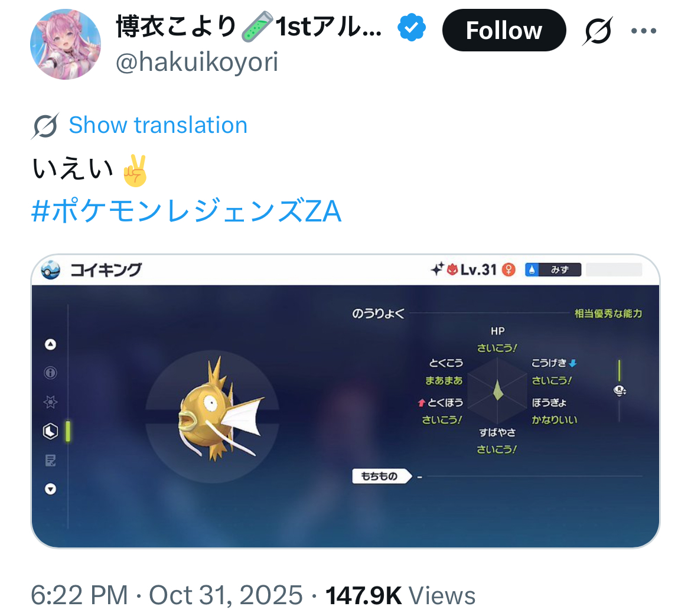
Task: Click the info icon in game sidebar
Action: pyautogui.click(x=51, y=373)
